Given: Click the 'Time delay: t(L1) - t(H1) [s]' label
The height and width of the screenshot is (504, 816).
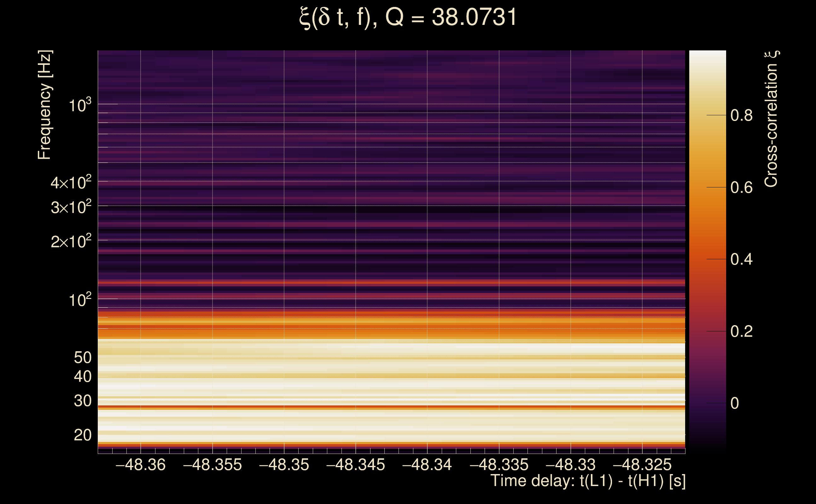Looking at the screenshot, I should click(x=588, y=481).
